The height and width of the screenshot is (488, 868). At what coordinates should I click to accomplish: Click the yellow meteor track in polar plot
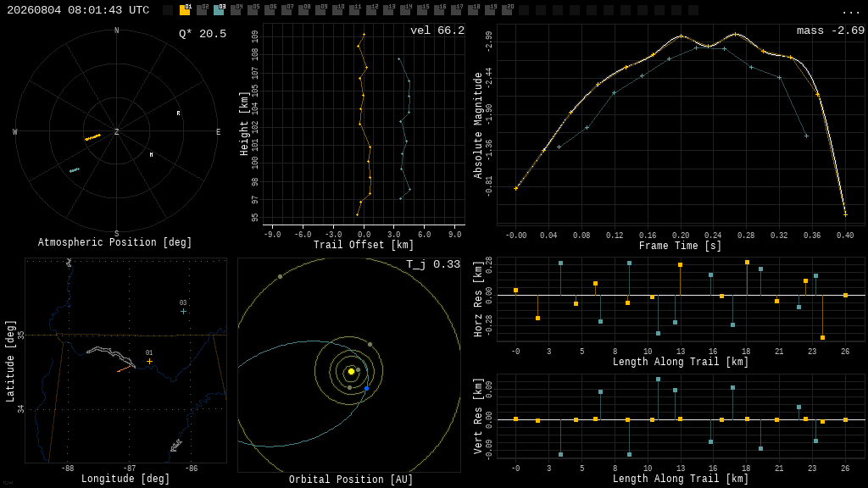pyautogui.click(x=92, y=136)
